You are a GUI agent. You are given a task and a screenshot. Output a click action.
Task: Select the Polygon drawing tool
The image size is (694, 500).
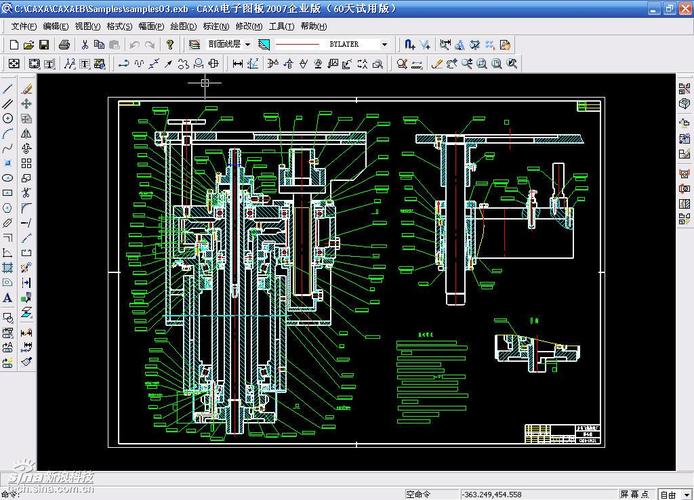8,208
